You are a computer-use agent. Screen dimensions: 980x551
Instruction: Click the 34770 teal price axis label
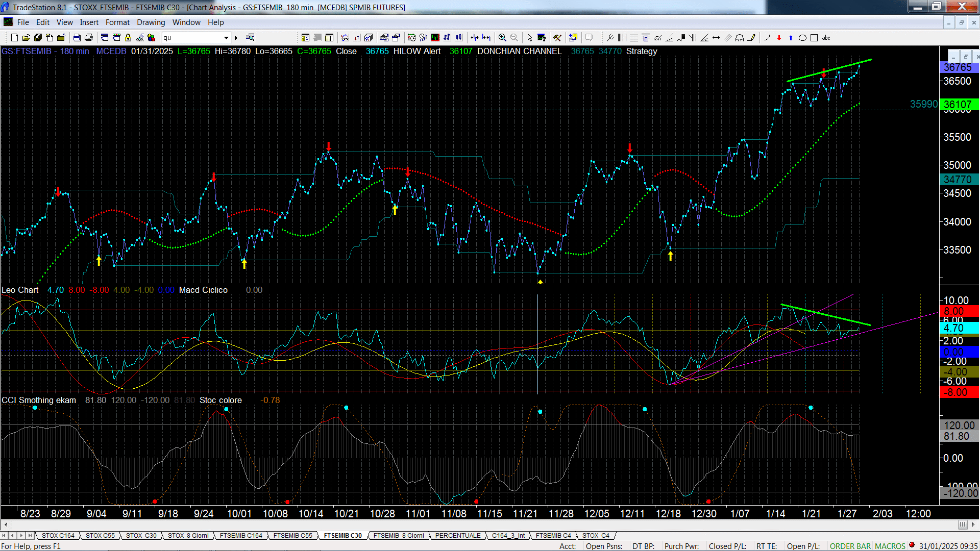tap(958, 180)
